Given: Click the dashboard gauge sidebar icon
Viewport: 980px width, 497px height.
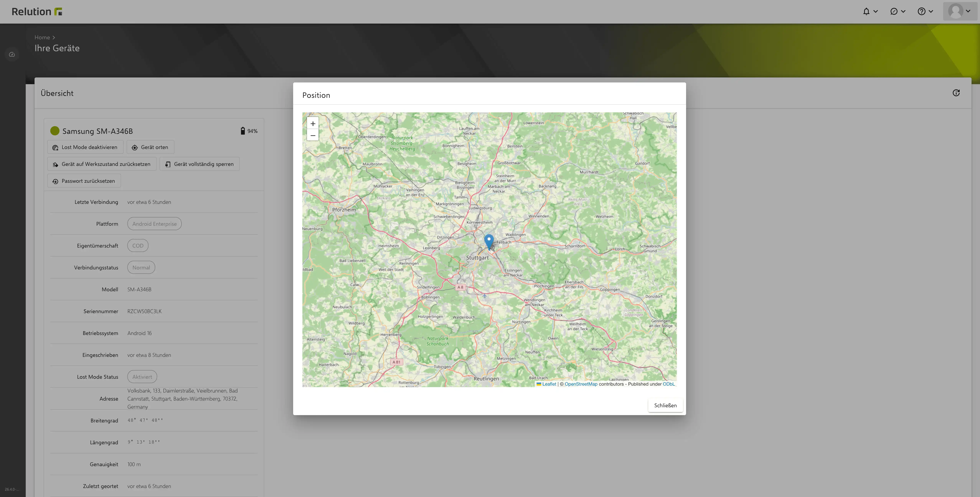Looking at the screenshot, I should [x=12, y=54].
